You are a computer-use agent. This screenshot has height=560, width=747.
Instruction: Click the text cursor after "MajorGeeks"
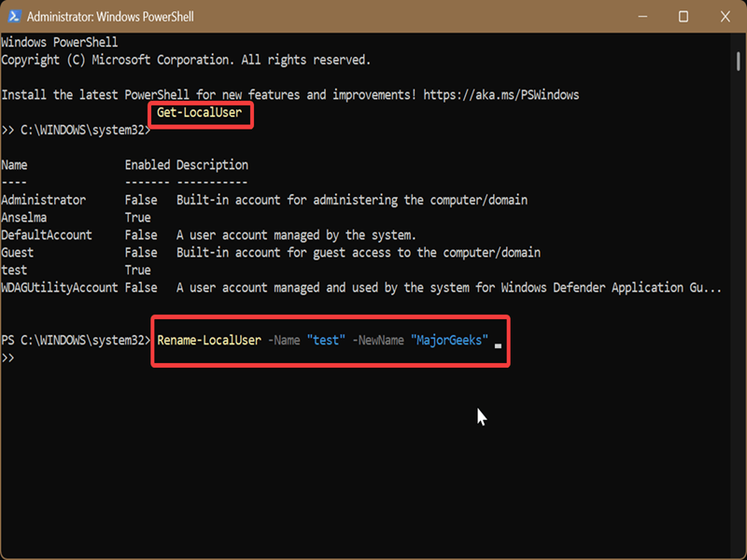[499, 343]
